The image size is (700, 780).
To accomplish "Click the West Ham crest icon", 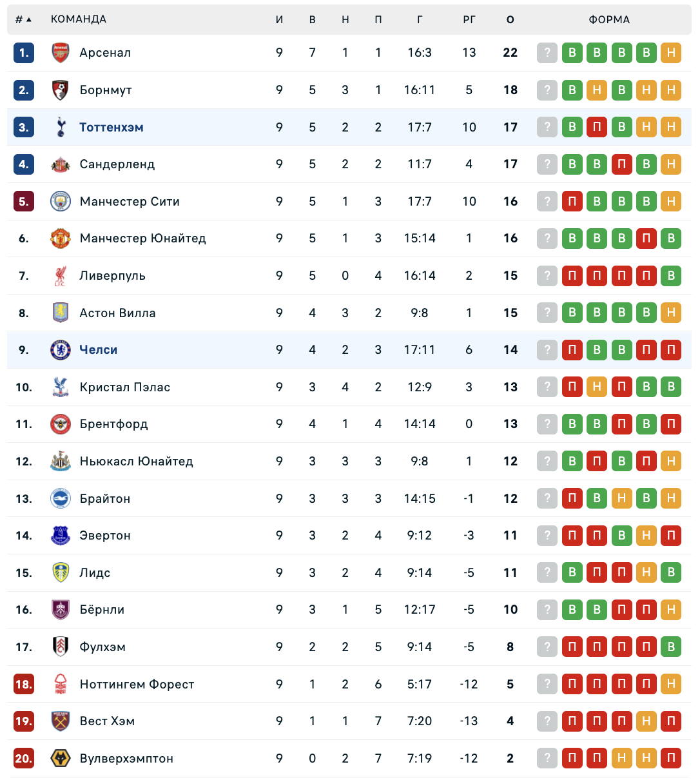I will 61,721.
